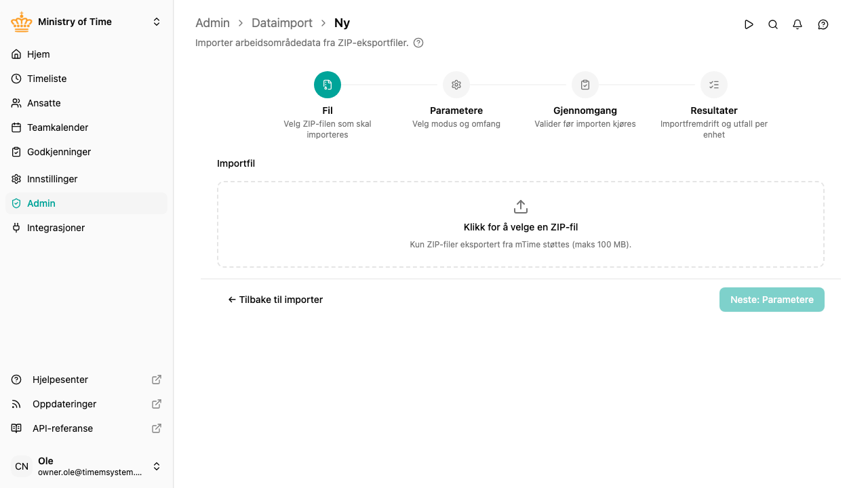The image size is (868, 488).
Task: Select the Gjennomgang step clipboard icon
Action: 585,85
